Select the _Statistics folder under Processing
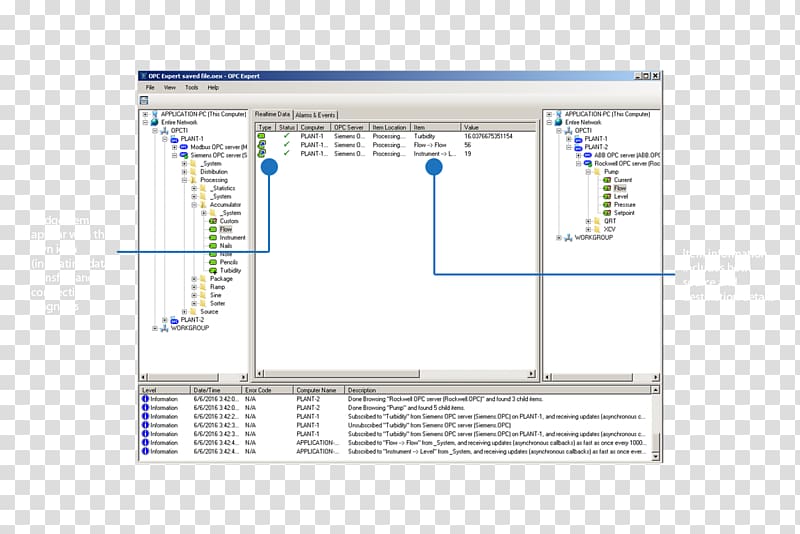 (222, 188)
